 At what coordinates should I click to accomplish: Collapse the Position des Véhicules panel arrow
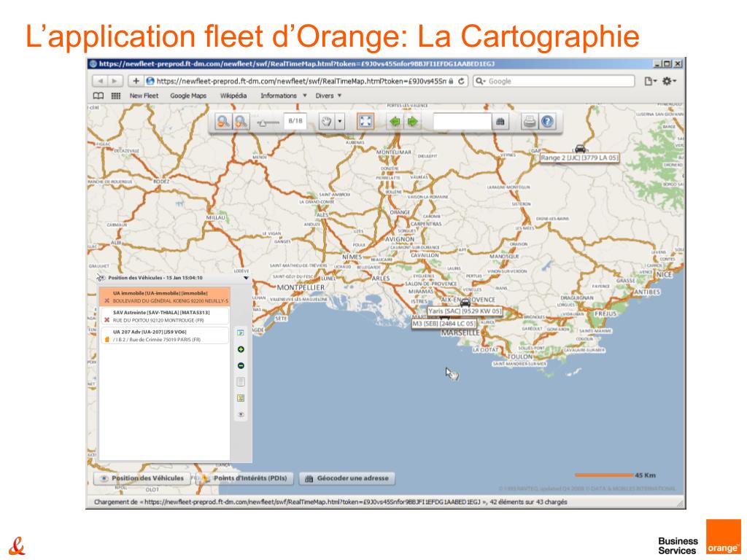tap(246, 278)
